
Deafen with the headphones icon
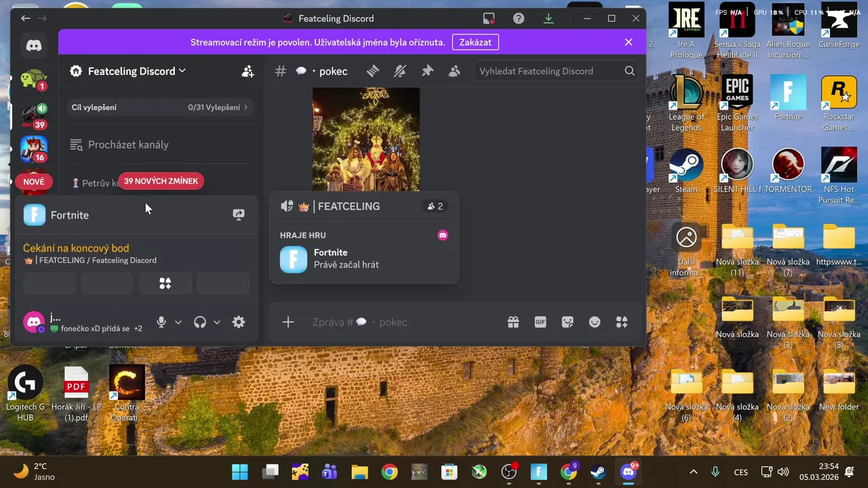(199, 323)
